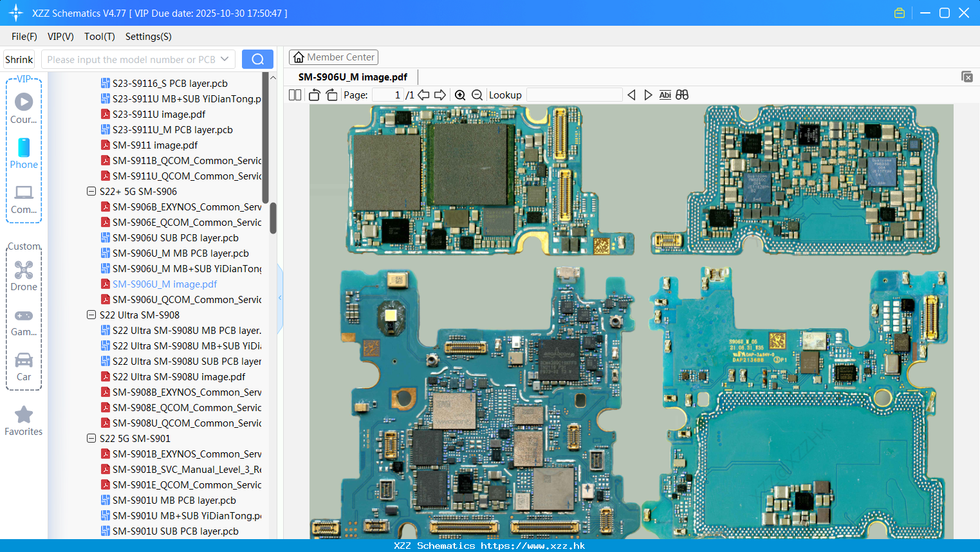Select the Car category

(x=24, y=367)
